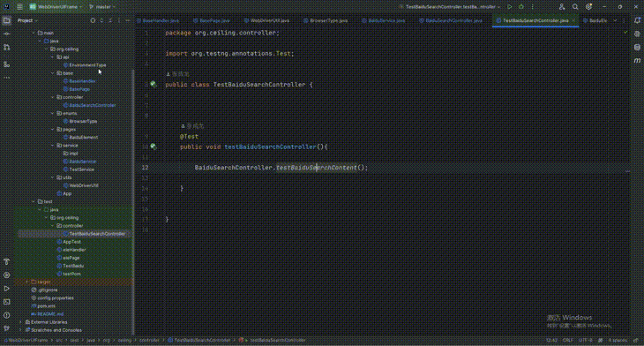The height and width of the screenshot is (346, 644).
Task: Click TestBaiduSearchController breadcrumb in status bar
Action: click(198, 340)
